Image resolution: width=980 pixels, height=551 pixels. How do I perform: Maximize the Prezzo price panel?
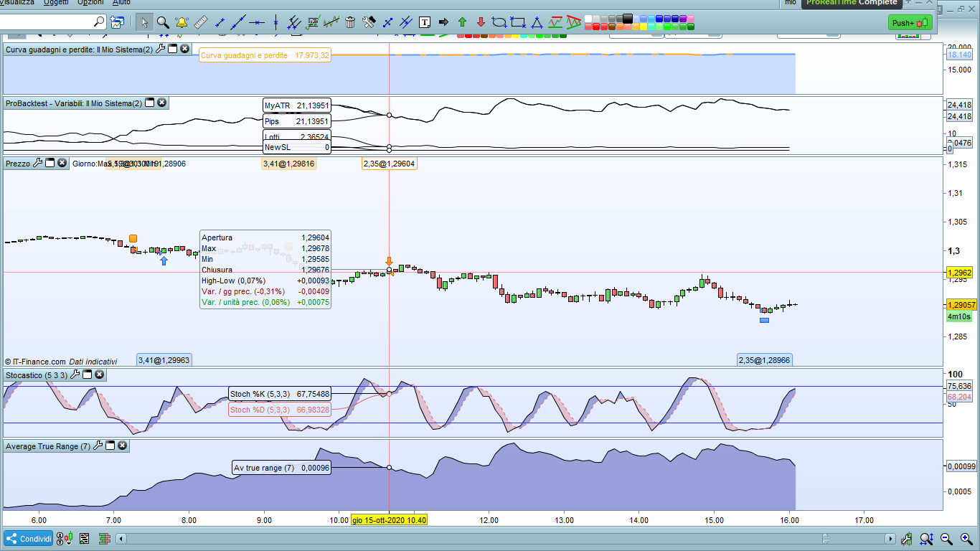coord(50,163)
